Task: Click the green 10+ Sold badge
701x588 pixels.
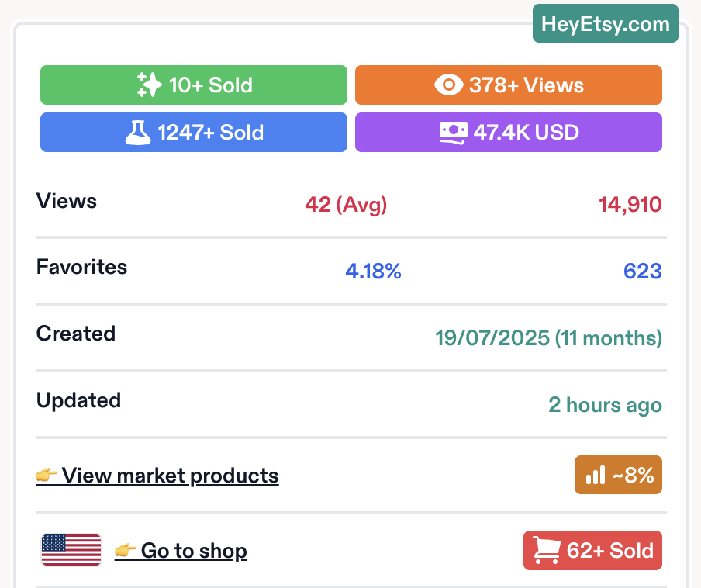Action: click(x=194, y=85)
